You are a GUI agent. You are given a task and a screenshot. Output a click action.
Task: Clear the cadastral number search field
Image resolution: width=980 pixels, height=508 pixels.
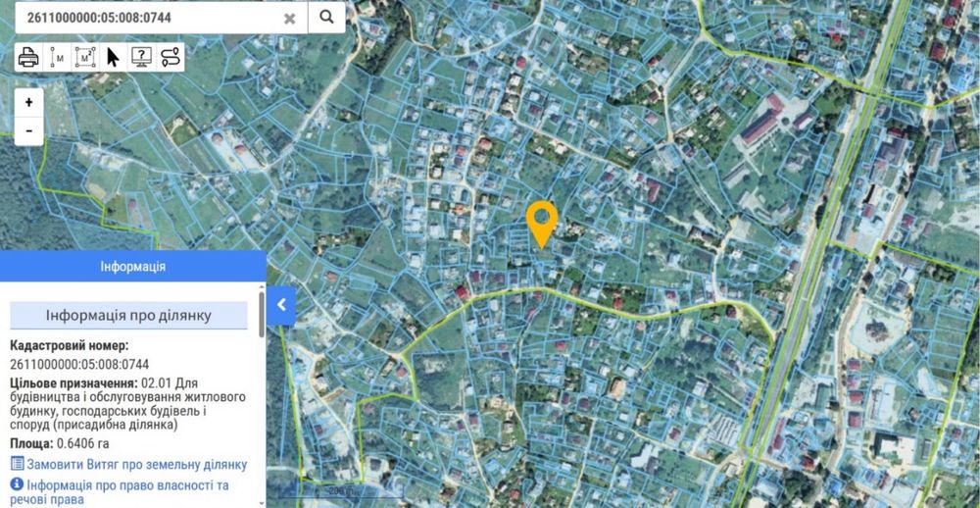click(x=289, y=18)
